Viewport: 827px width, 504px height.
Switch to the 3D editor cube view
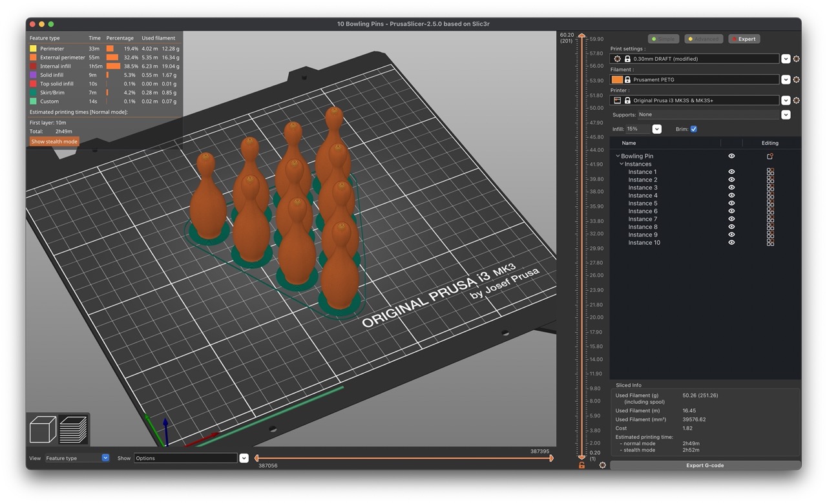(43, 430)
